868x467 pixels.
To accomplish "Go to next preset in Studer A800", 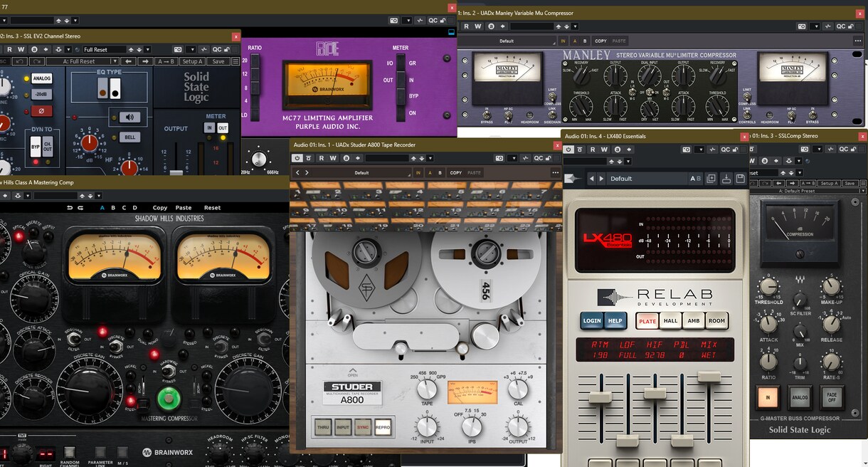I will 307,173.
